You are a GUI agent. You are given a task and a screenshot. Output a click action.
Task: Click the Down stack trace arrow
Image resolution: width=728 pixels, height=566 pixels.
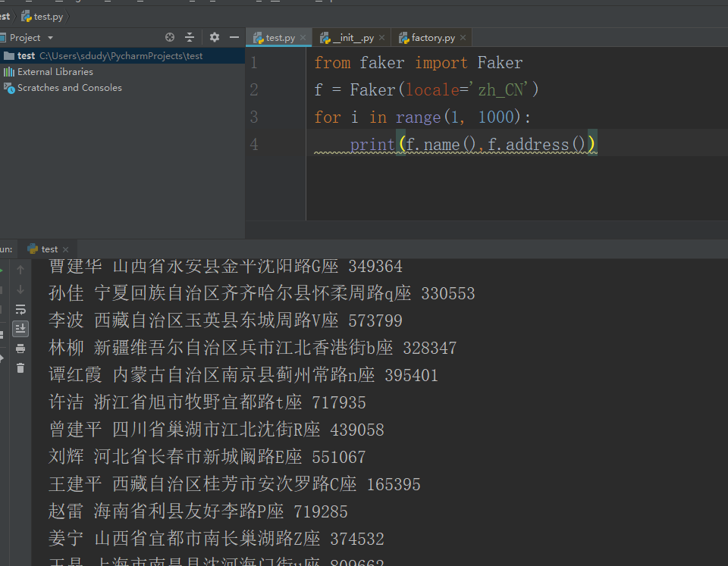(x=20, y=289)
